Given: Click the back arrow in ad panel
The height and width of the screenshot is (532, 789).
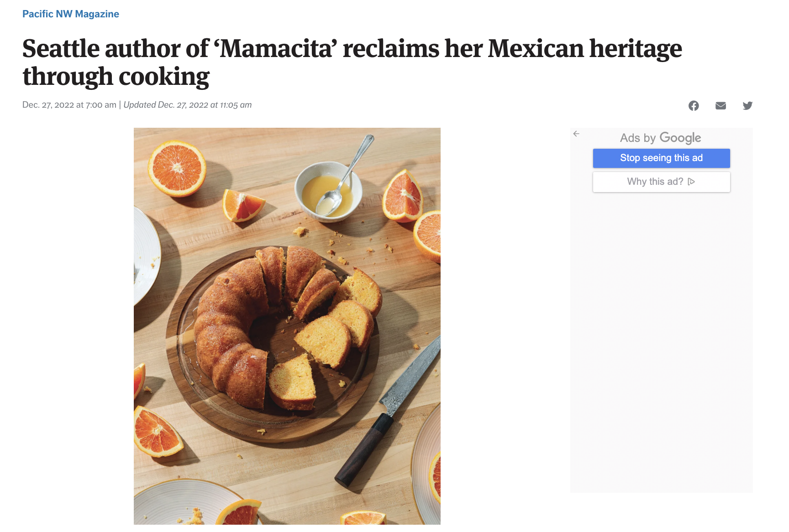Looking at the screenshot, I should click(x=576, y=134).
